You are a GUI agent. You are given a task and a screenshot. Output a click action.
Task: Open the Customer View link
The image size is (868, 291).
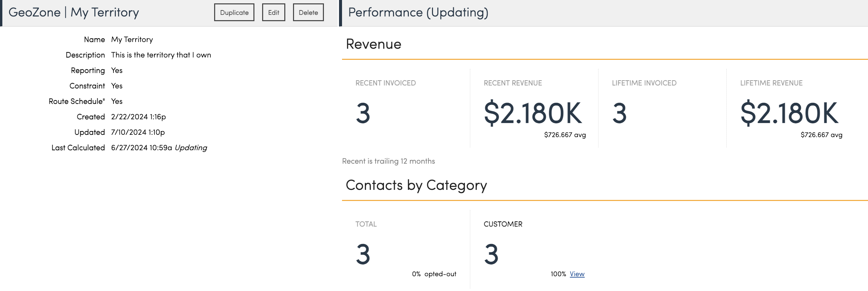click(577, 274)
